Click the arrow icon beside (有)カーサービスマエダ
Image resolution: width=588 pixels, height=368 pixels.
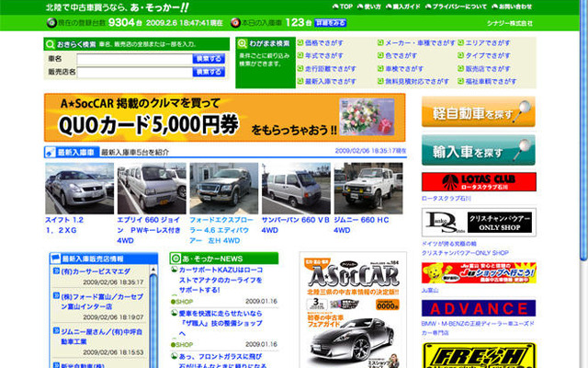pyautogui.click(x=56, y=270)
